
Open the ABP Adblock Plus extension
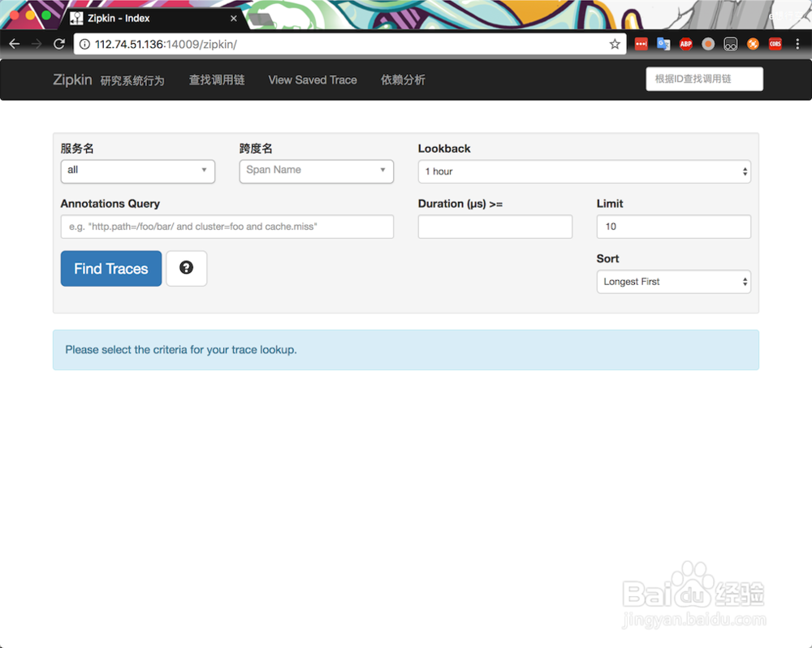click(685, 44)
